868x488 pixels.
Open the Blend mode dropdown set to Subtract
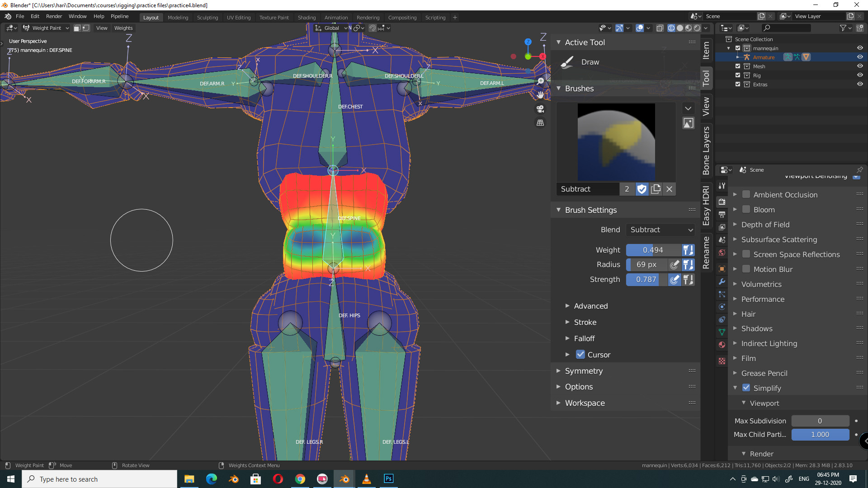[x=660, y=230]
